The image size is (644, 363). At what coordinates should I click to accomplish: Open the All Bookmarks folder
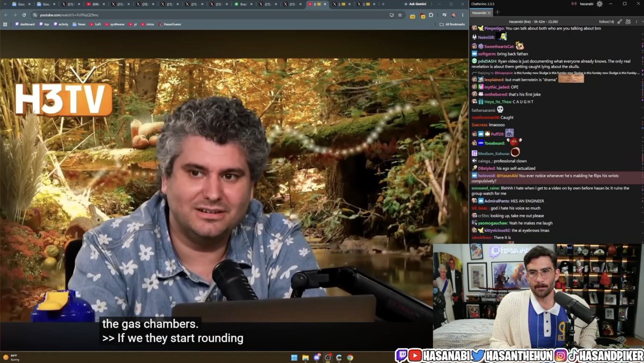click(x=452, y=24)
